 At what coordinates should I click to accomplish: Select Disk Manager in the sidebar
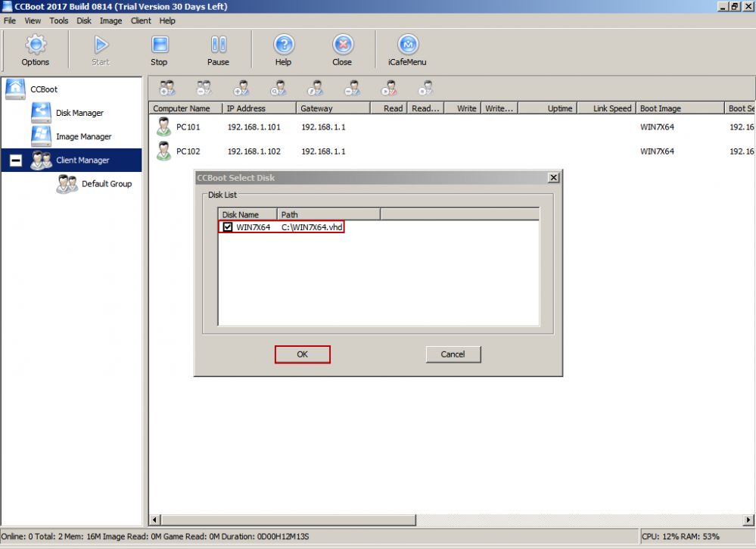[79, 113]
